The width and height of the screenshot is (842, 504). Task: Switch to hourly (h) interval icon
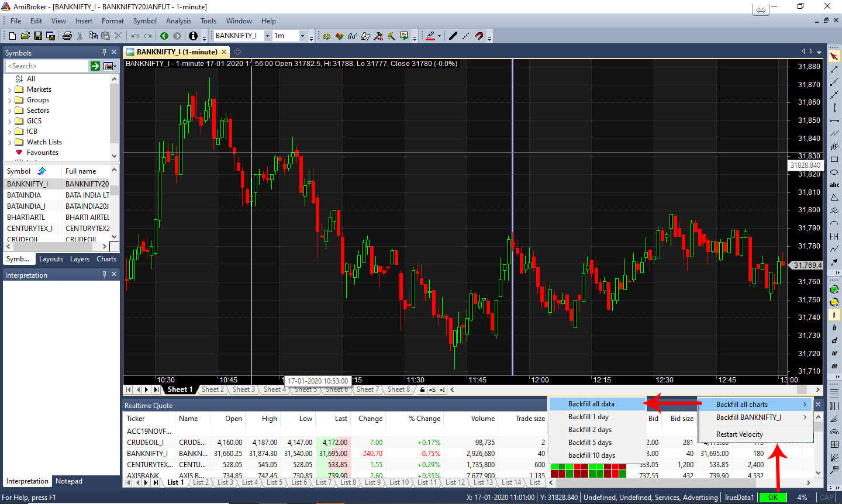(x=834, y=328)
